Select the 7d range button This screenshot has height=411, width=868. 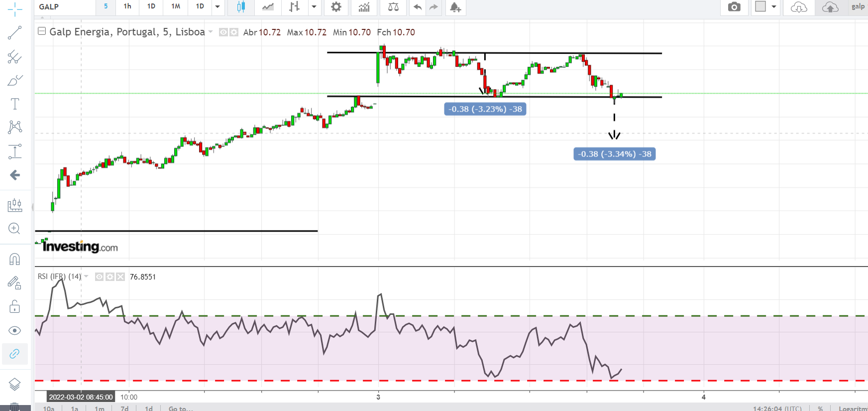pyautogui.click(x=124, y=408)
